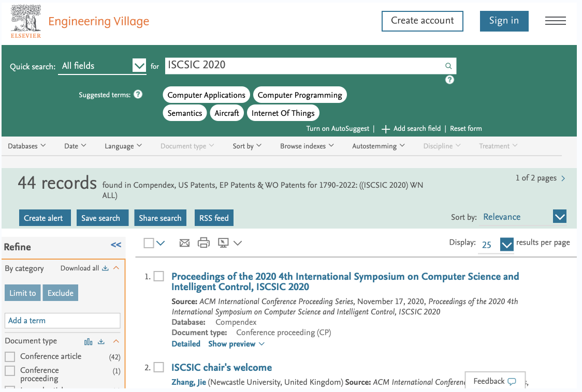The image size is (582, 392).
Task: Collapse the By category section
Action: (x=116, y=268)
